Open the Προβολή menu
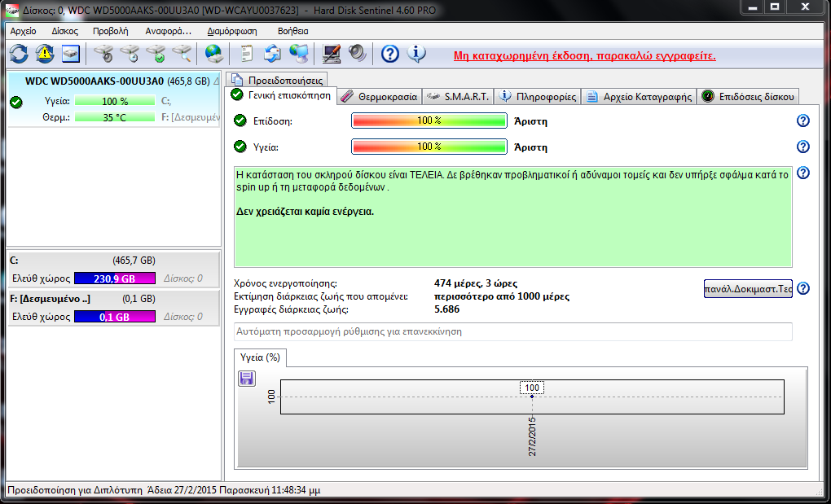Image resolution: width=831 pixels, height=504 pixels. [111, 31]
